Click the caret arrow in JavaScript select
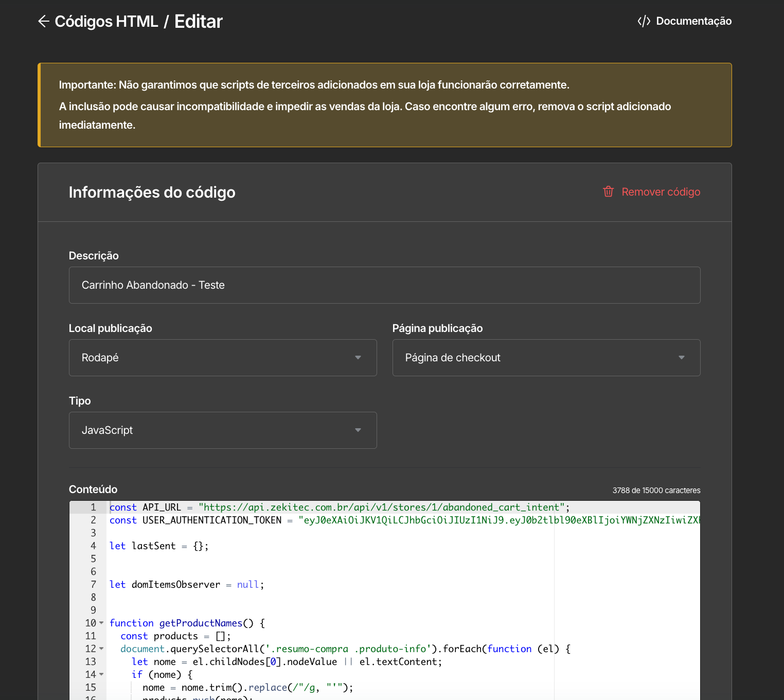The width and height of the screenshot is (784, 700). [x=358, y=430]
